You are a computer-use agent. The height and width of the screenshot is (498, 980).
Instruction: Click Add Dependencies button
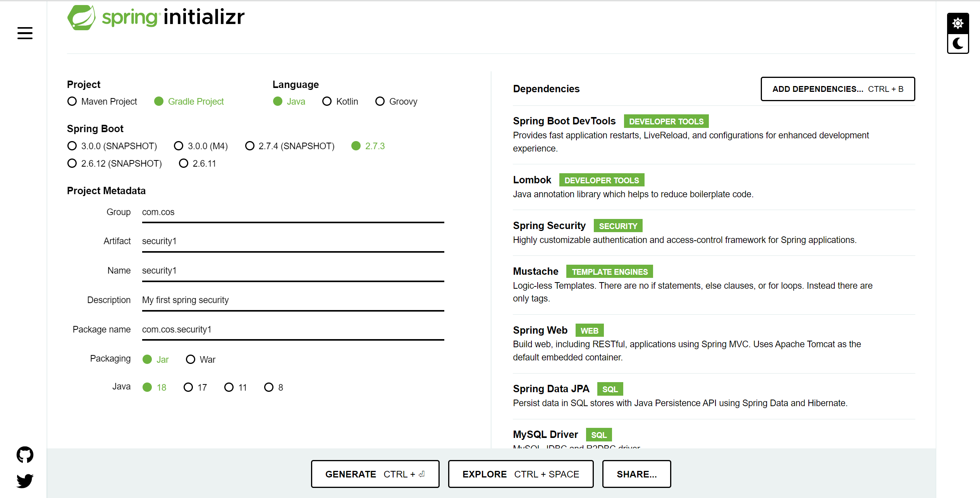[838, 89]
